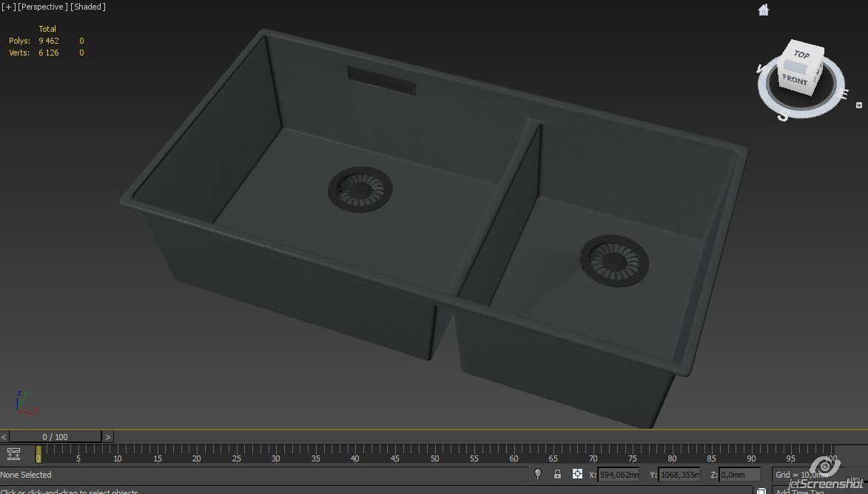The width and height of the screenshot is (868, 494).
Task: Click the Verts 6 126 statistic
Action: pos(34,53)
